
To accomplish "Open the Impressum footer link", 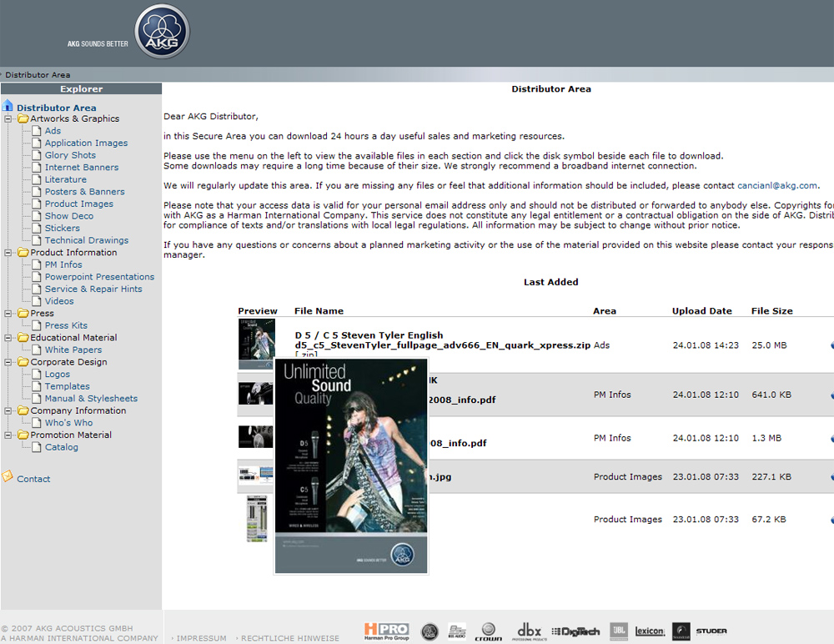I will click(x=201, y=638).
